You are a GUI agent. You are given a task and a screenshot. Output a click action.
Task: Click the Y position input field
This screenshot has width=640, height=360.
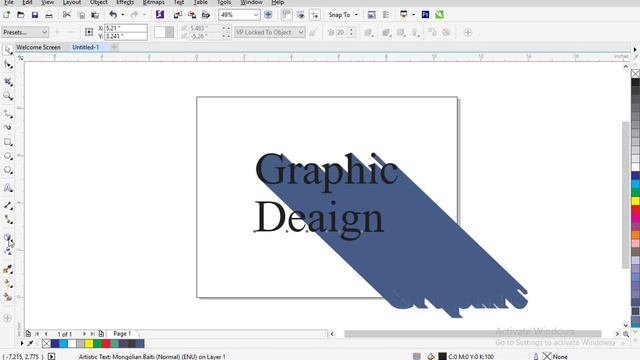click(x=126, y=36)
